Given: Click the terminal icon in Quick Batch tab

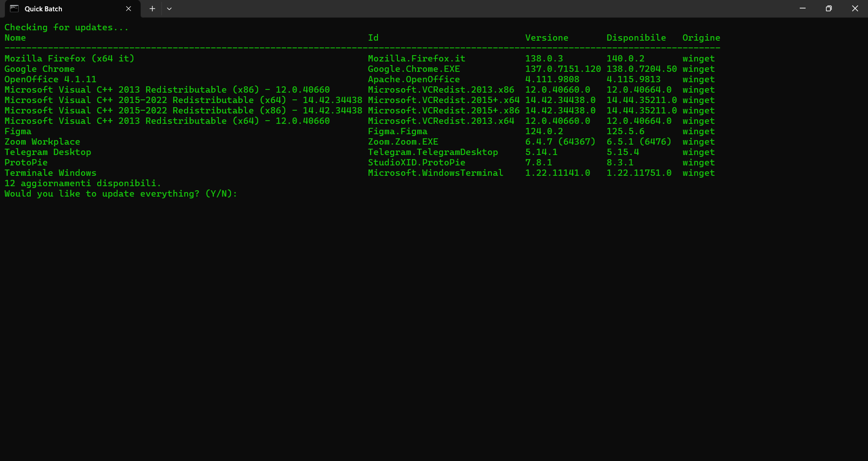Looking at the screenshot, I should [x=14, y=9].
